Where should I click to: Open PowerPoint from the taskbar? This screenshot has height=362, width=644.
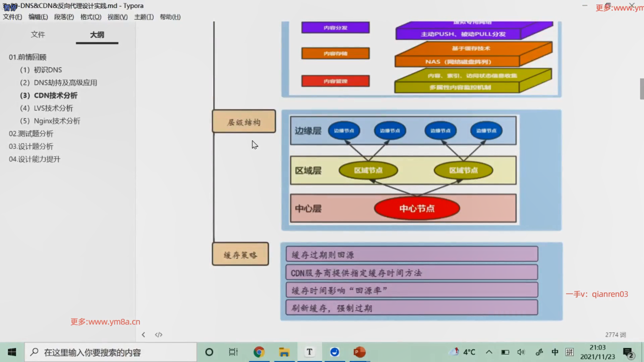point(359,352)
